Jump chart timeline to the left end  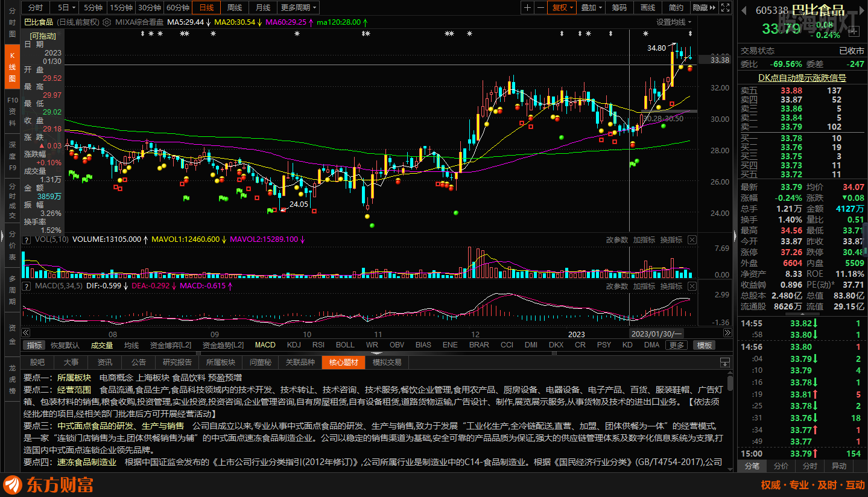pos(25,333)
